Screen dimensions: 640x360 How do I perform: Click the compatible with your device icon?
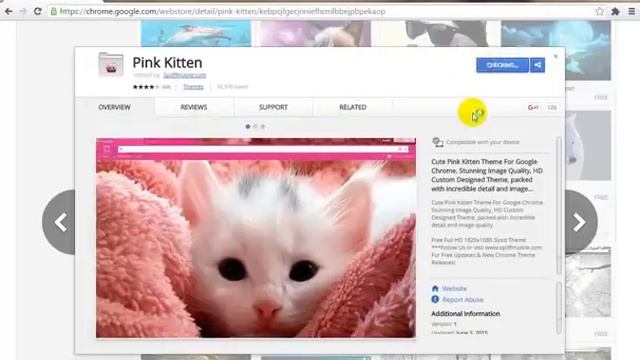point(438,142)
